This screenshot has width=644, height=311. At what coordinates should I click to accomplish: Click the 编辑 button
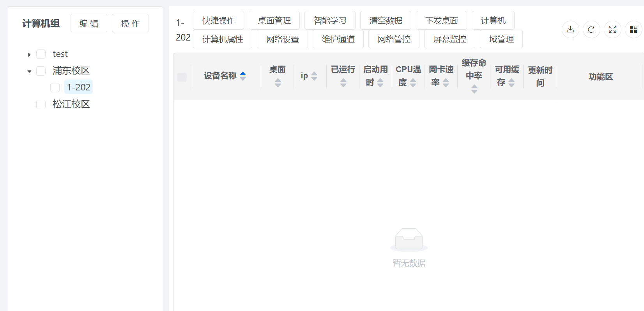click(x=89, y=23)
